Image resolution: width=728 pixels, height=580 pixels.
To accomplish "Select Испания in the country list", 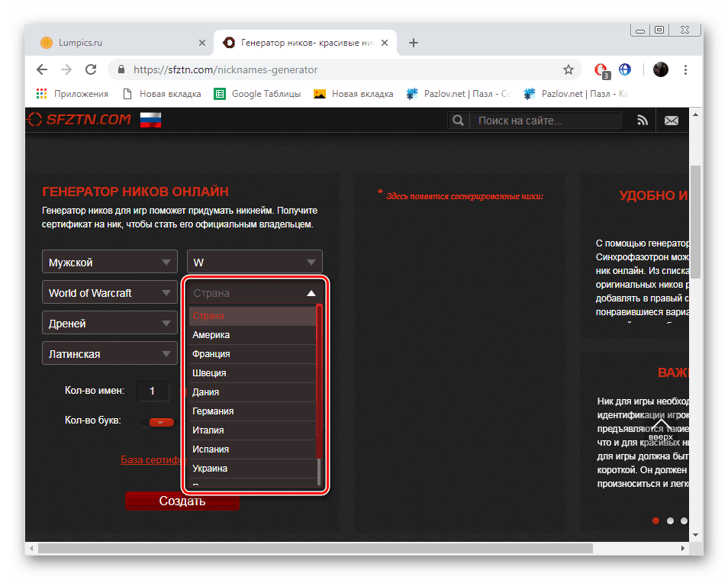I will tap(252, 449).
